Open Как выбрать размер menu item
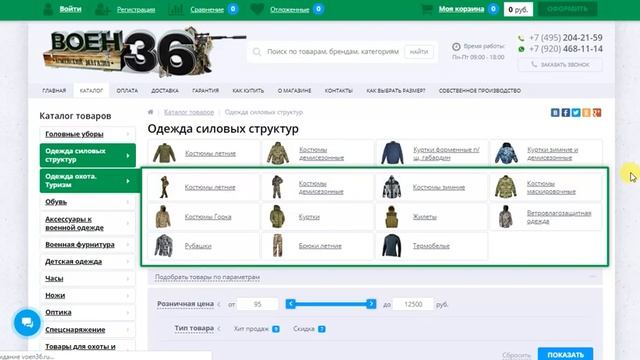The image size is (640, 360). (396, 91)
